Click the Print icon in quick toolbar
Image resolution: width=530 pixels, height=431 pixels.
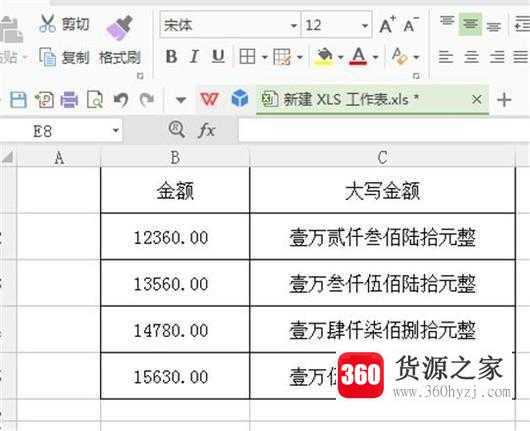pyautogui.click(x=69, y=100)
